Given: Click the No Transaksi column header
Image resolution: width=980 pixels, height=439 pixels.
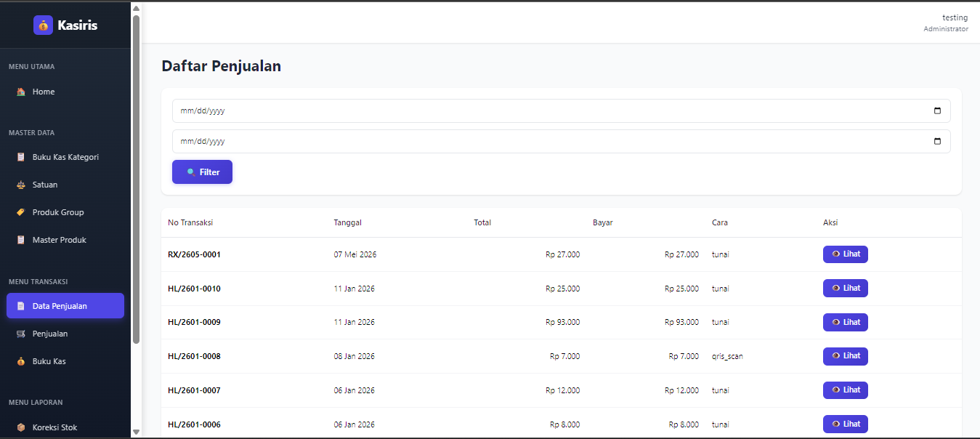Looking at the screenshot, I should (x=190, y=222).
